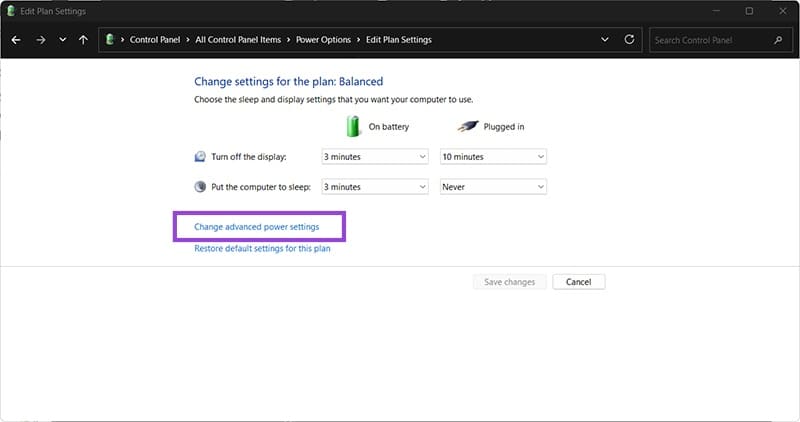
Task: Open All Control Panel Items in the breadcrumb
Action: click(x=238, y=40)
